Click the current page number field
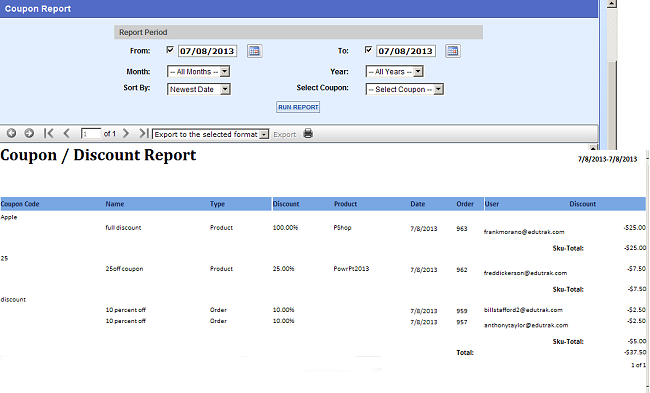 coord(91,134)
